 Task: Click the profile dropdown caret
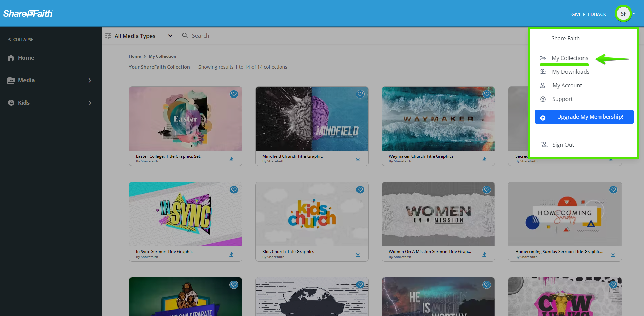click(634, 14)
